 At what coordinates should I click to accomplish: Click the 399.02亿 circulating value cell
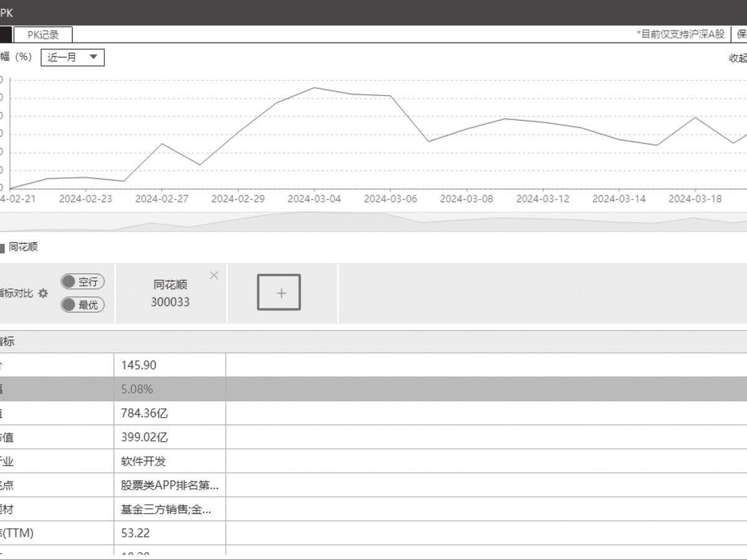pos(169,437)
